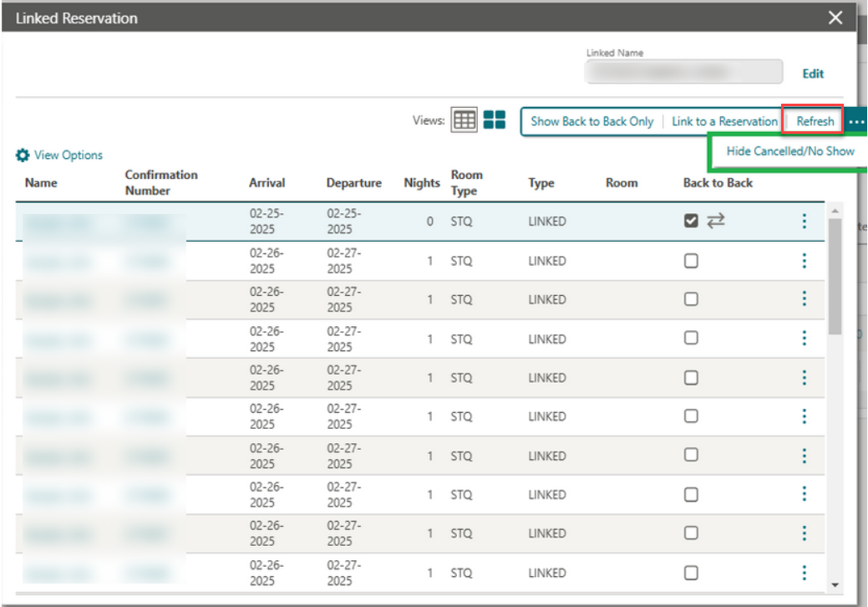Click the vertical scrollbar thumb
This screenshot has width=868, height=607.
point(835,277)
